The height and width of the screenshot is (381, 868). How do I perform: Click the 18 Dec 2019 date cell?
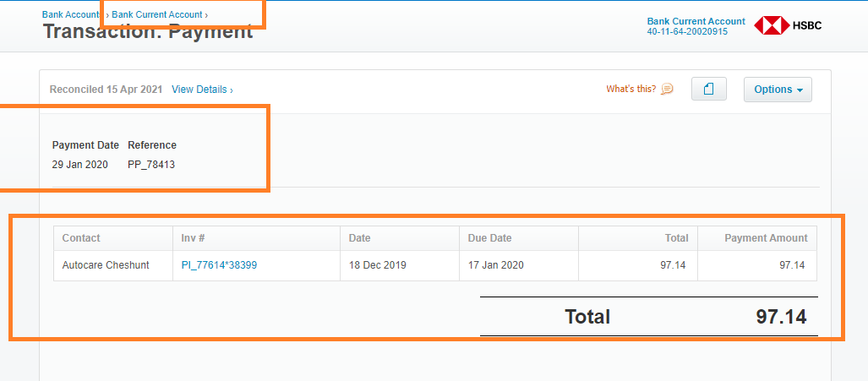click(x=377, y=264)
